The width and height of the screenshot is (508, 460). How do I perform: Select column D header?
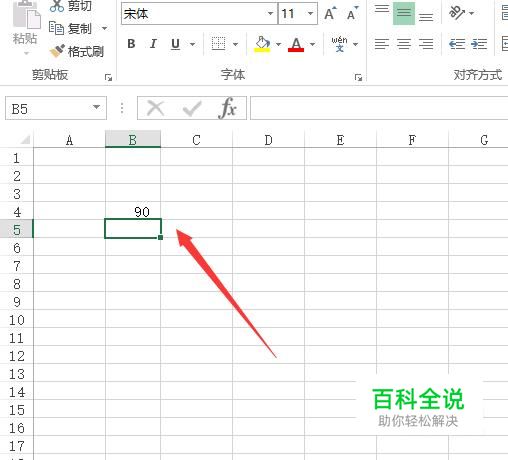[268, 140]
